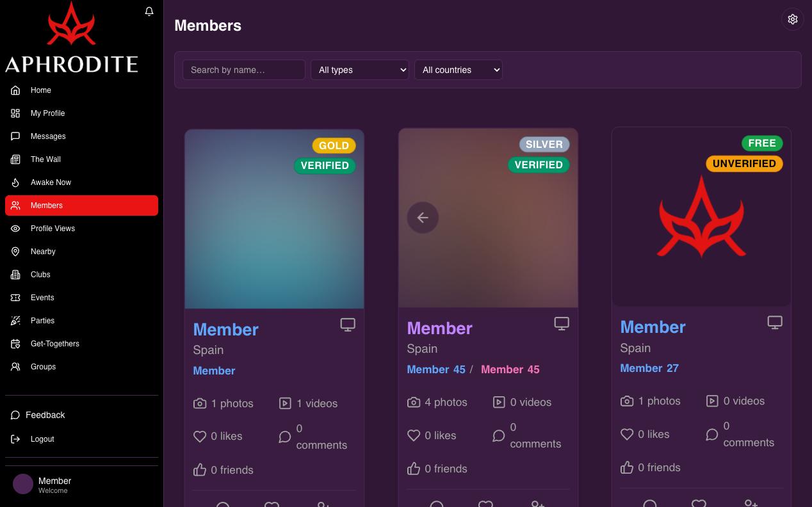The height and width of the screenshot is (507, 812).
Task: Open Profile Views page
Action: [x=81, y=229]
